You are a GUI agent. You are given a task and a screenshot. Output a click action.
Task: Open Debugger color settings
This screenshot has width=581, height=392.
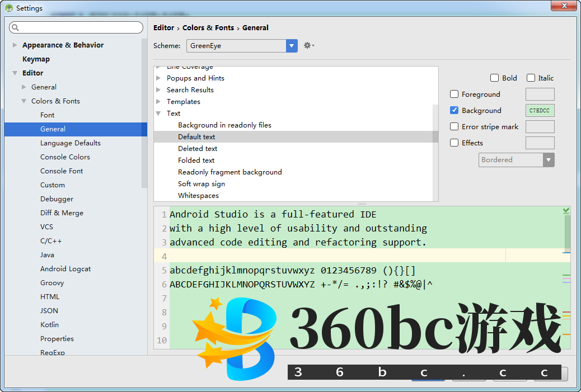coord(57,199)
